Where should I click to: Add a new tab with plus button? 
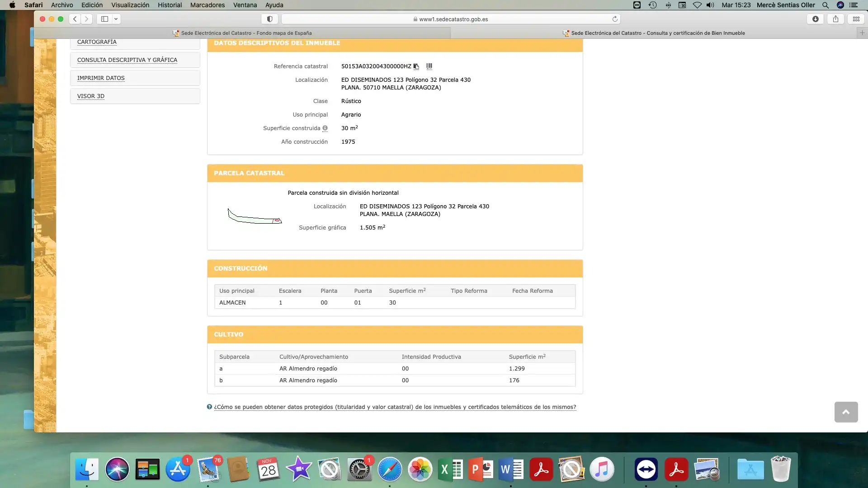[862, 33]
